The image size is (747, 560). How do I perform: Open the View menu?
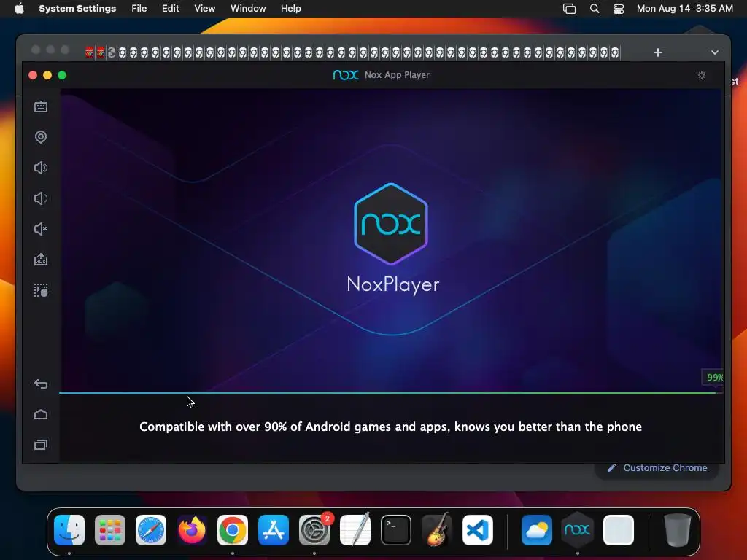pos(205,9)
